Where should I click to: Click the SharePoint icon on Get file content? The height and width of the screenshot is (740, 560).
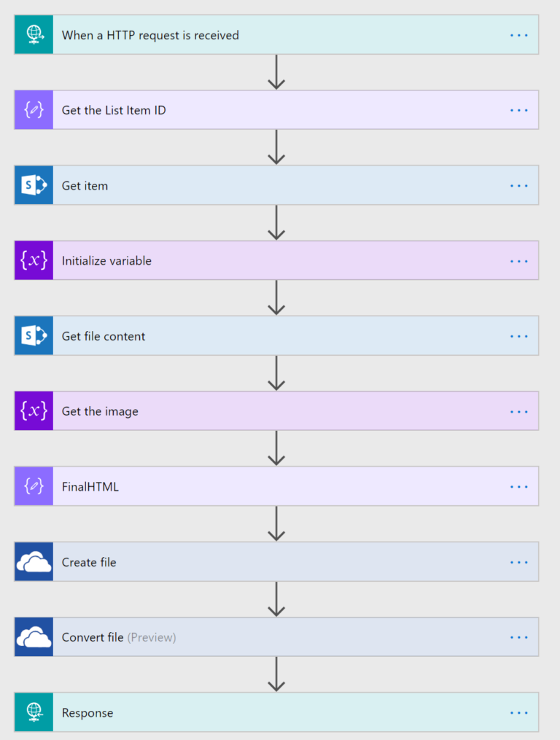33,335
